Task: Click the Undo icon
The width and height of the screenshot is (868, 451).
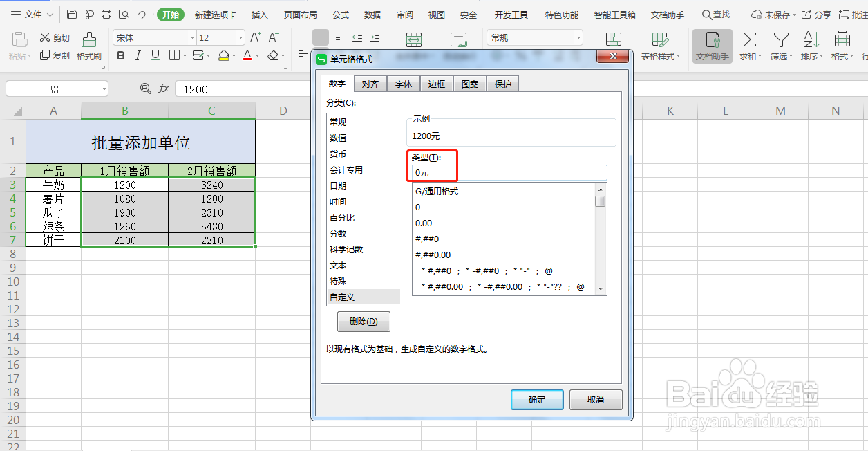Action: click(140, 13)
